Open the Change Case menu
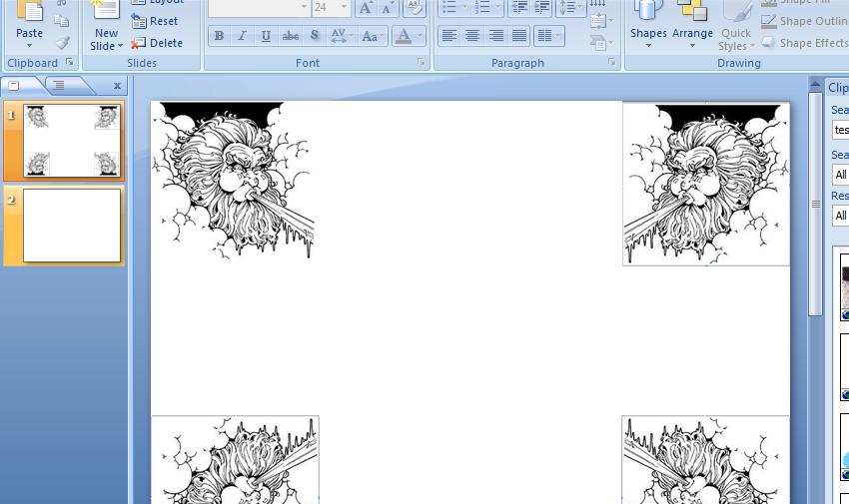Screen dimensions: 849x504 372,36
